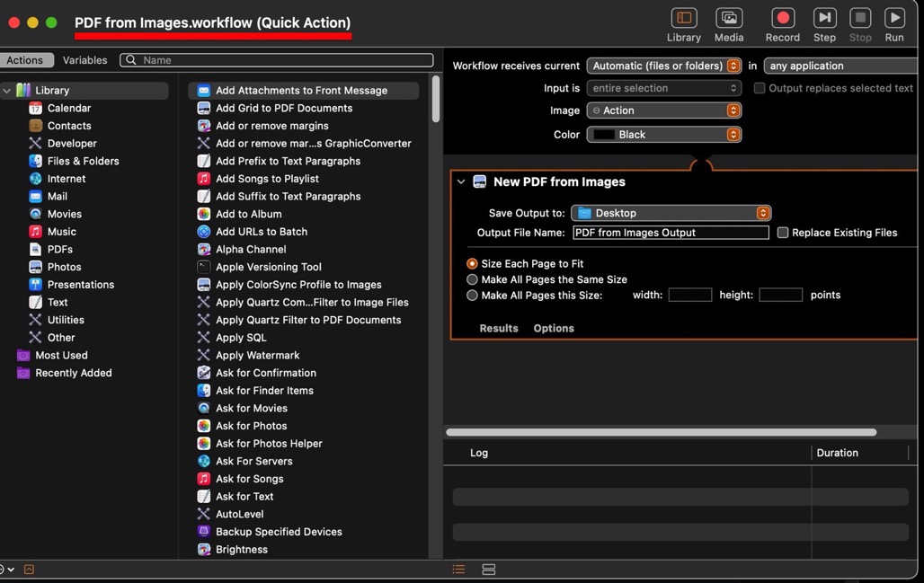
Task: Open Files & Folders library category
Action: click(83, 162)
